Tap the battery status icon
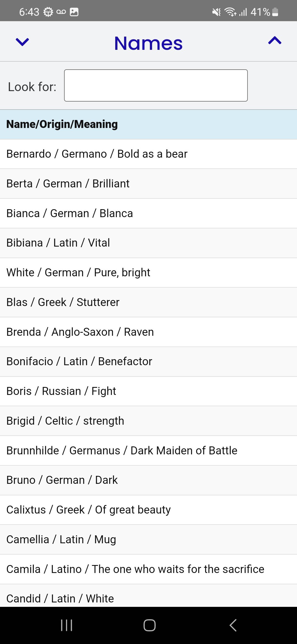 click(x=275, y=12)
